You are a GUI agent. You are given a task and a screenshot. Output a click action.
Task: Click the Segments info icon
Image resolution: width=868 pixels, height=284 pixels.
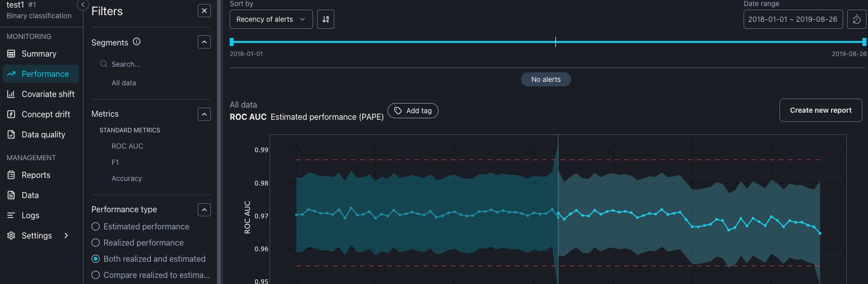click(137, 42)
